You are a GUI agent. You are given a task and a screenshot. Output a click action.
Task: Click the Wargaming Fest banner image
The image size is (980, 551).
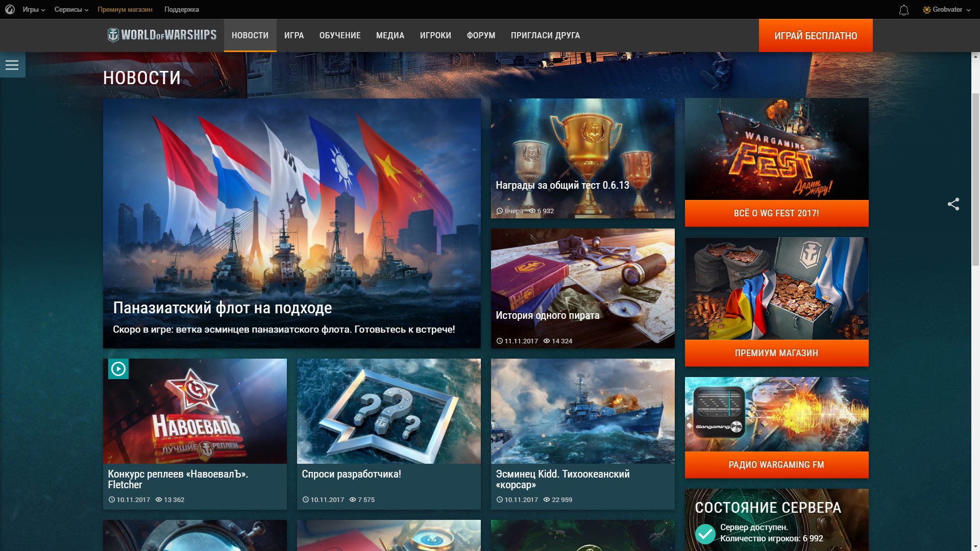pyautogui.click(x=776, y=149)
